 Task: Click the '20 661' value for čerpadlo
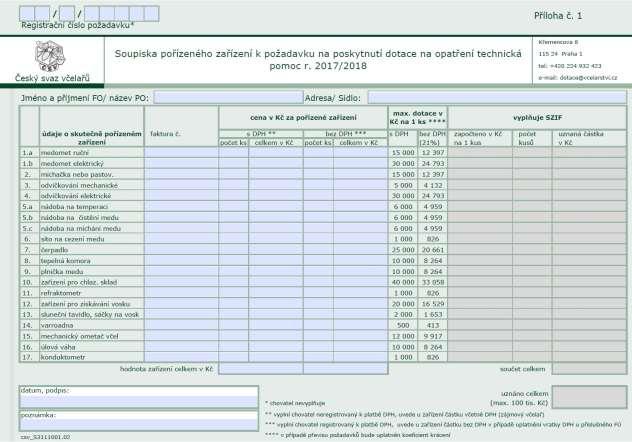coord(432,250)
